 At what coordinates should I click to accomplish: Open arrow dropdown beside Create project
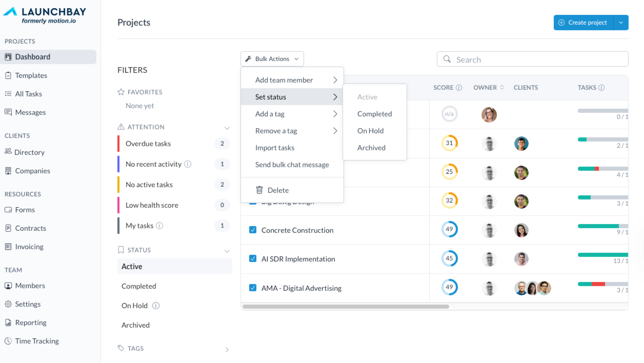pyautogui.click(x=621, y=23)
